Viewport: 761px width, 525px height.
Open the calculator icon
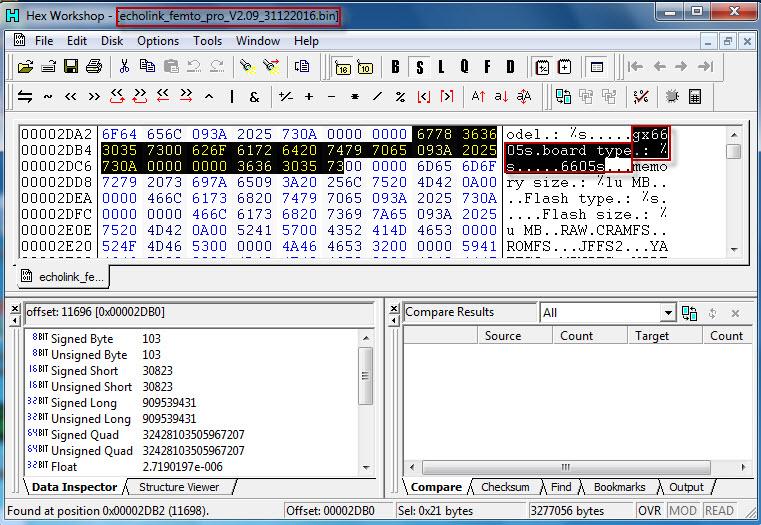[x=695, y=97]
